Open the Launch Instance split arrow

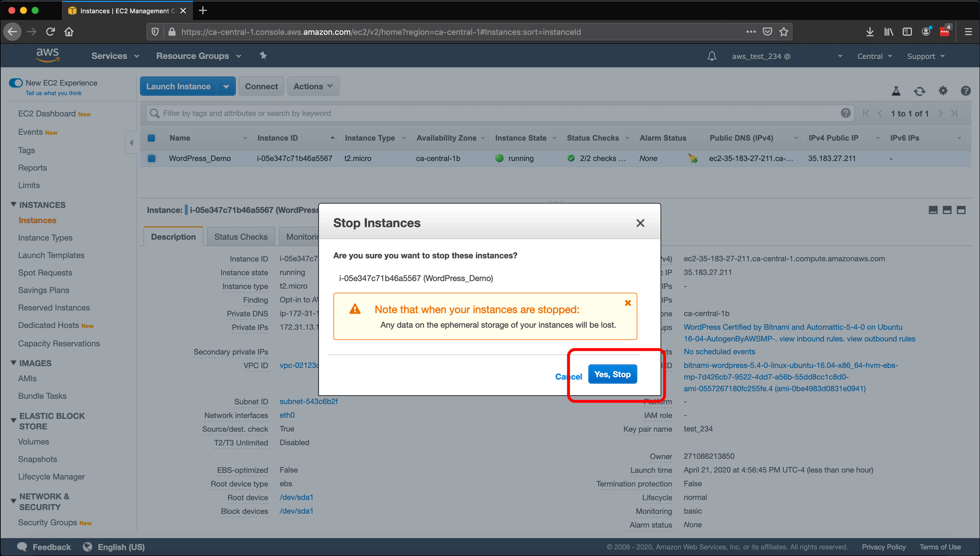[x=226, y=86]
